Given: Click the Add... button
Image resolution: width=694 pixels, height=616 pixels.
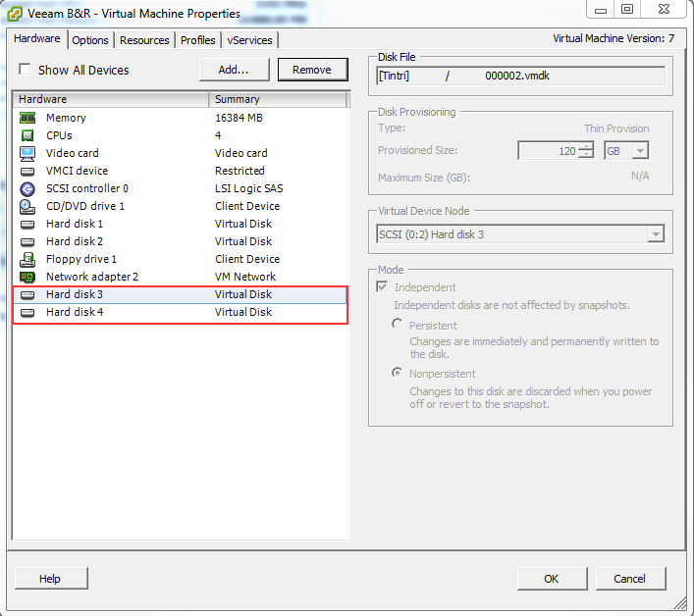Looking at the screenshot, I should click(235, 70).
